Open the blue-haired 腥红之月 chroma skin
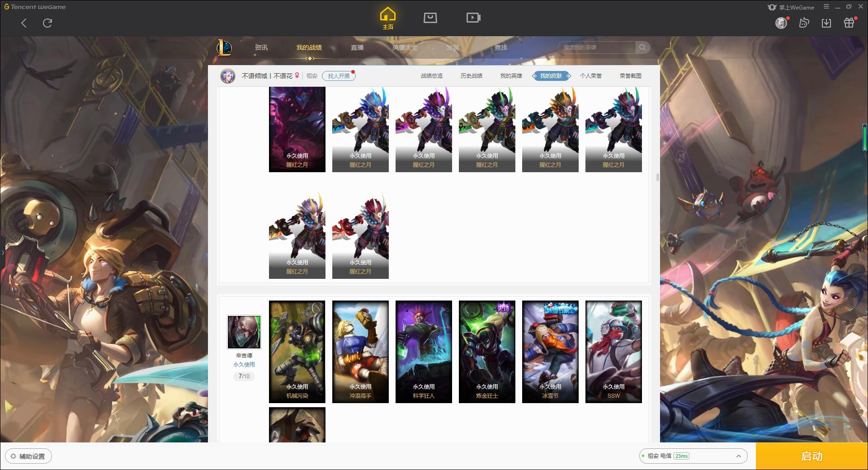Image resolution: width=868 pixels, height=470 pixels. [x=360, y=130]
